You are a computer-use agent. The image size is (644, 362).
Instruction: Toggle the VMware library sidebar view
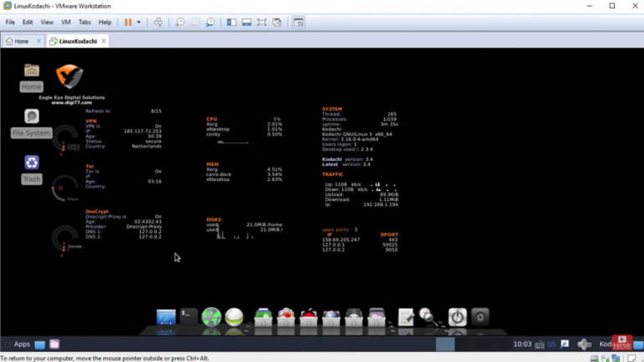point(229,23)
